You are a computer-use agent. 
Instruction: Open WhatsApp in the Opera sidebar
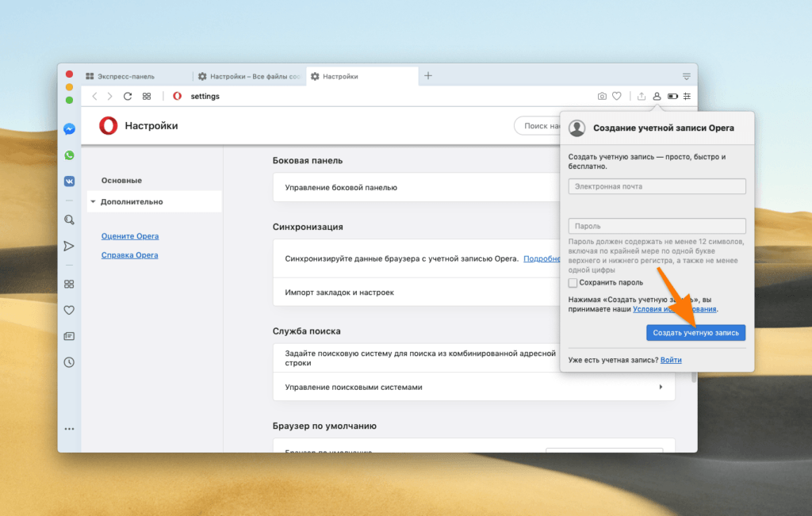70,155
